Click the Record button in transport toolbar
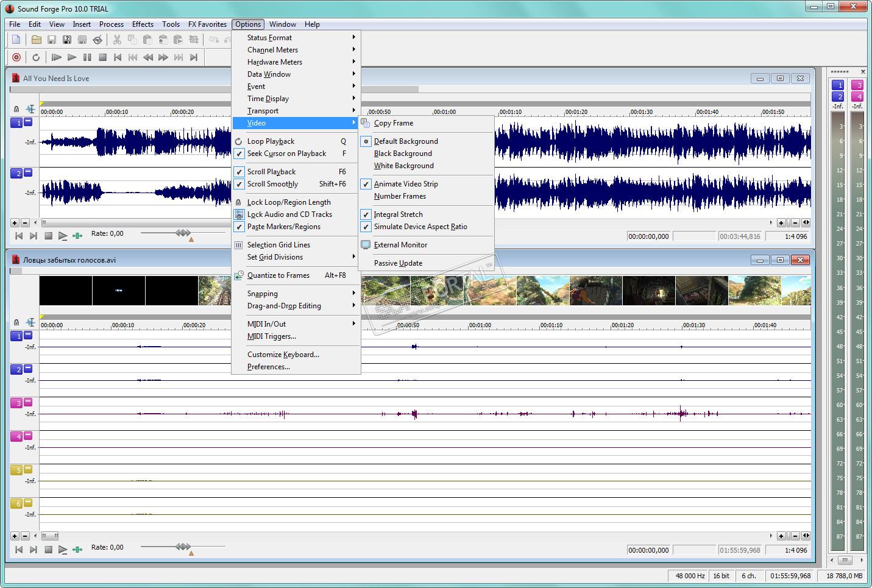The height and width of the screenshot is (588, 872). click(x=16, y=57)
